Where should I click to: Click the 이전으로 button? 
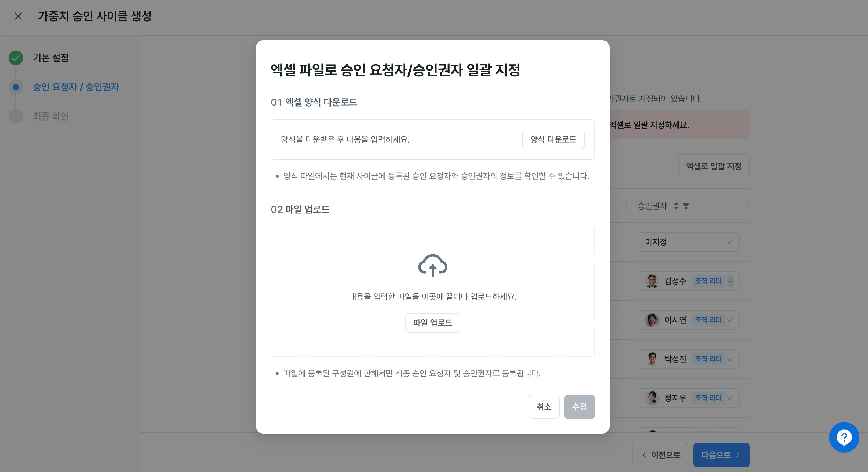coord(660,455)
